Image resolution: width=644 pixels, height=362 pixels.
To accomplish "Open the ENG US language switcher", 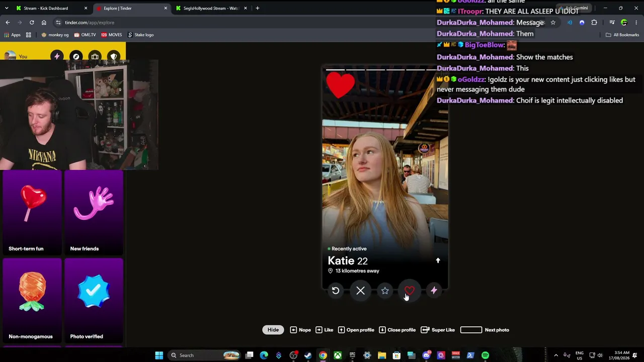I will pyautogui.click(x=580, y=355).
